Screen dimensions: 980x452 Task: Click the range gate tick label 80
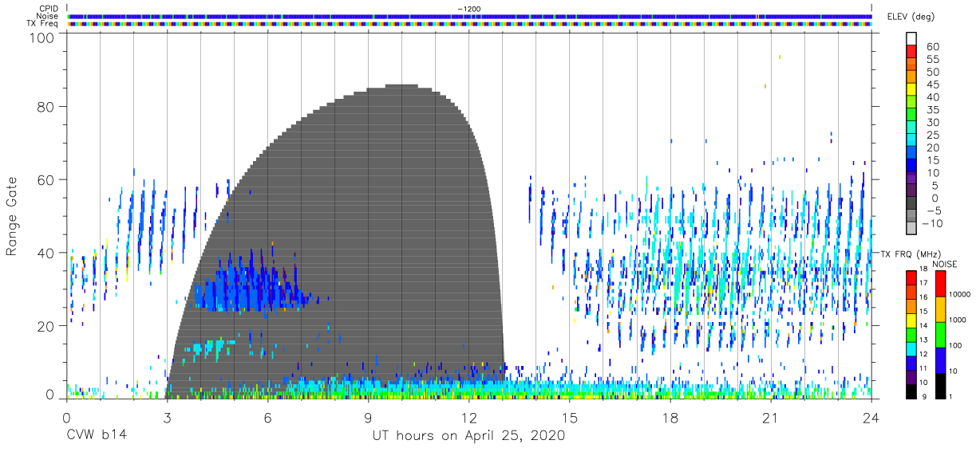(46, 106)
